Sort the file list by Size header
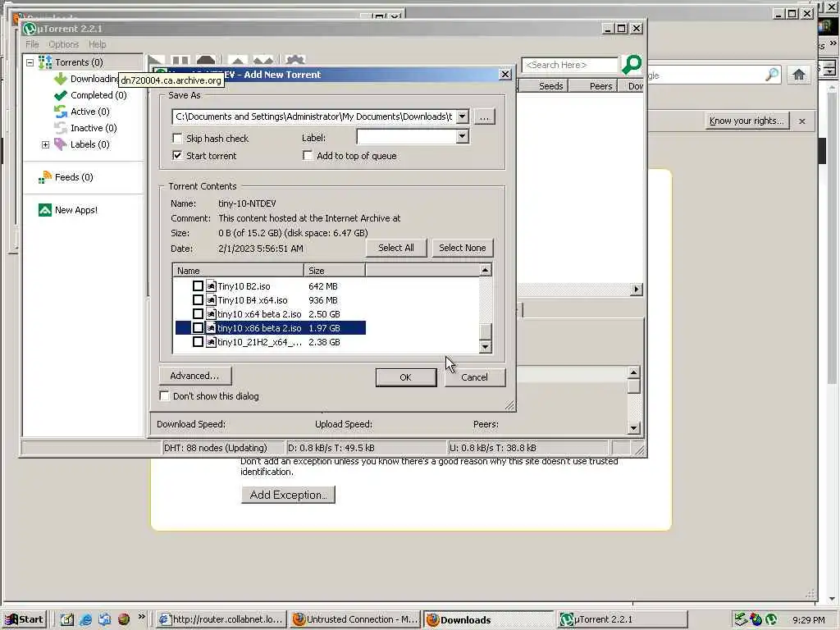 click(x=335, y=271)
